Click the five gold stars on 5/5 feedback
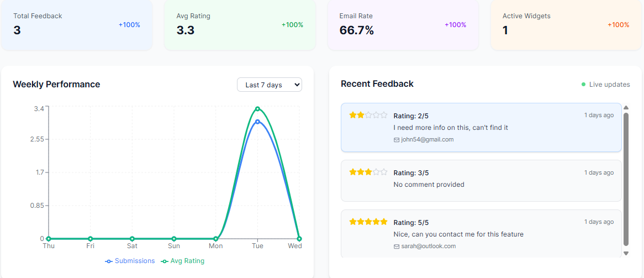 368,222
